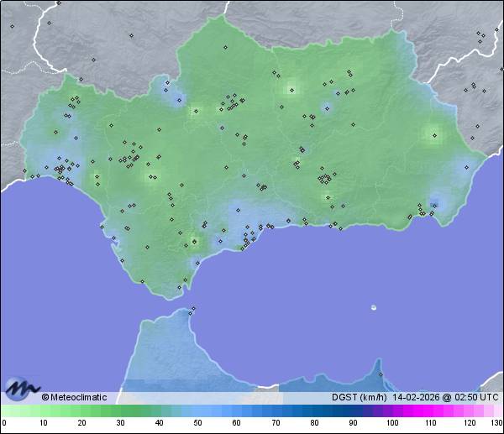The width and height of the screenshot is (504, 434).
Task: Select the 30 km/h green legend swatch
Action: (x=120, y=410)
